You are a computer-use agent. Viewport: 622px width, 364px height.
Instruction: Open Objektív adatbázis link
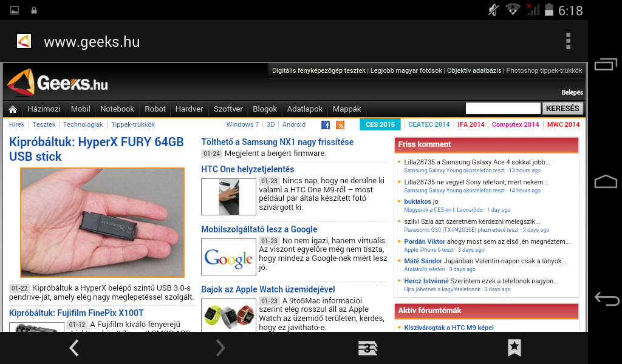point(474,70)
